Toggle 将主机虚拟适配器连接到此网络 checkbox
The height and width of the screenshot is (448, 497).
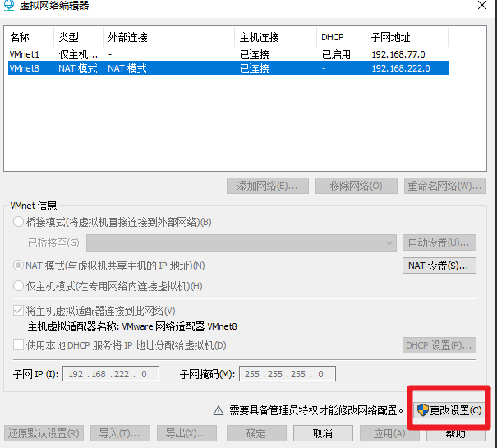(x=18, y=310)
